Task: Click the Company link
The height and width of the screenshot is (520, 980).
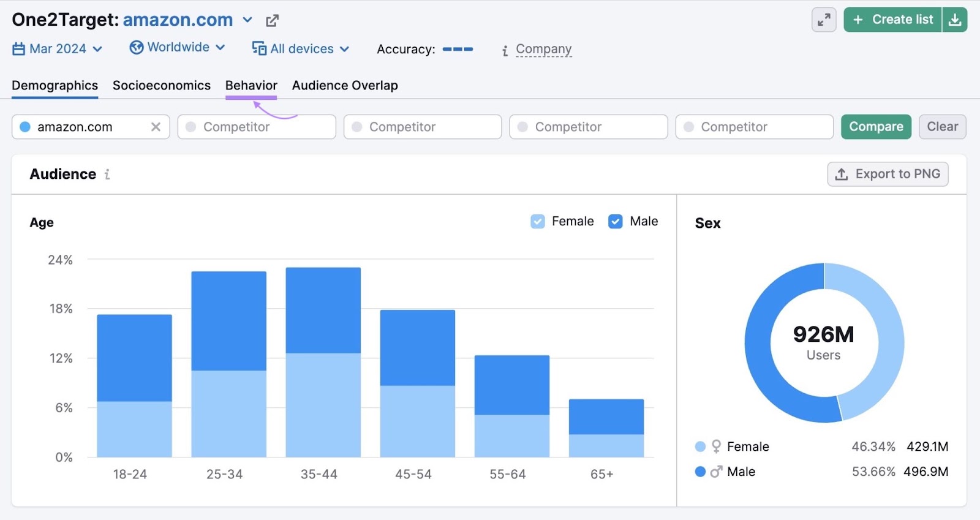Action: click(543, 49)
